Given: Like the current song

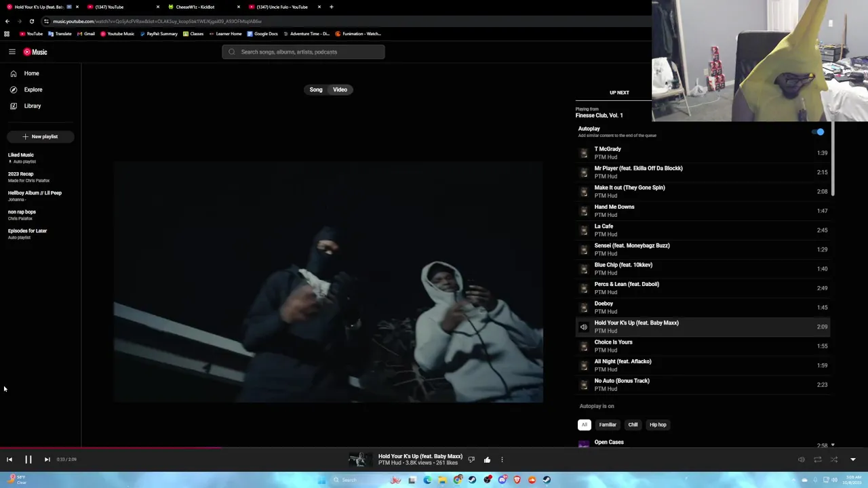Looking at the screenshot, I should point(487,460).
